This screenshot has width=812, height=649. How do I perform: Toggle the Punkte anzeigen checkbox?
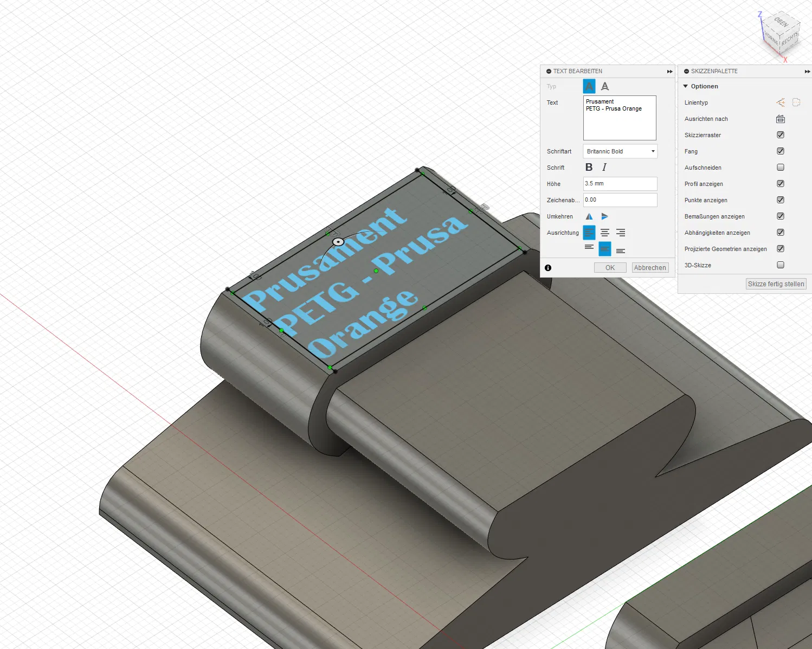(x=781, y=200)
